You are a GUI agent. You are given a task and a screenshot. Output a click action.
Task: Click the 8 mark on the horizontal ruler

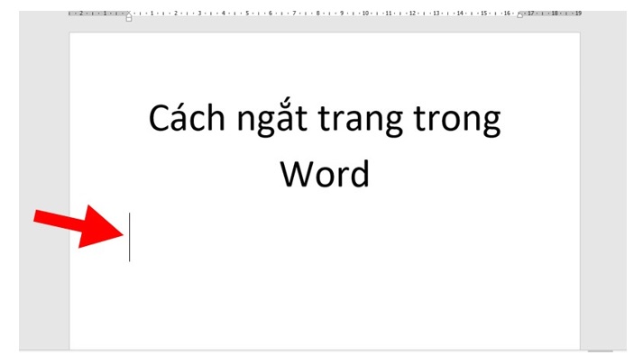pos(317,14)
